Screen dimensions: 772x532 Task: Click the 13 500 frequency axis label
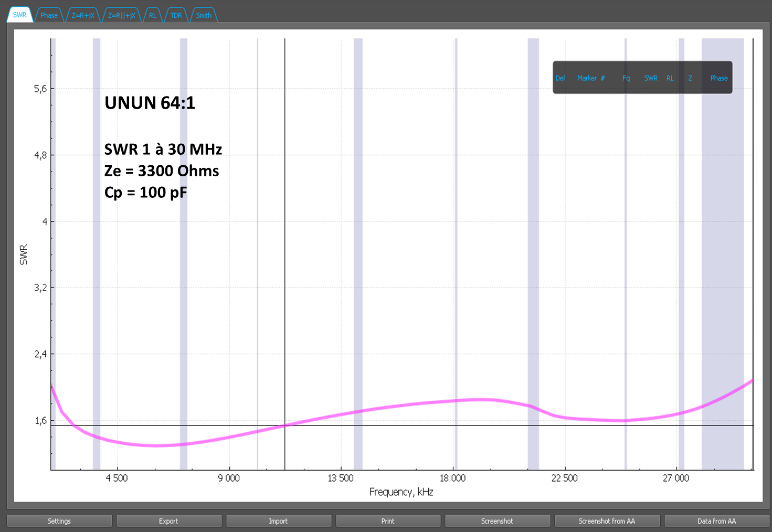[341, 478]
